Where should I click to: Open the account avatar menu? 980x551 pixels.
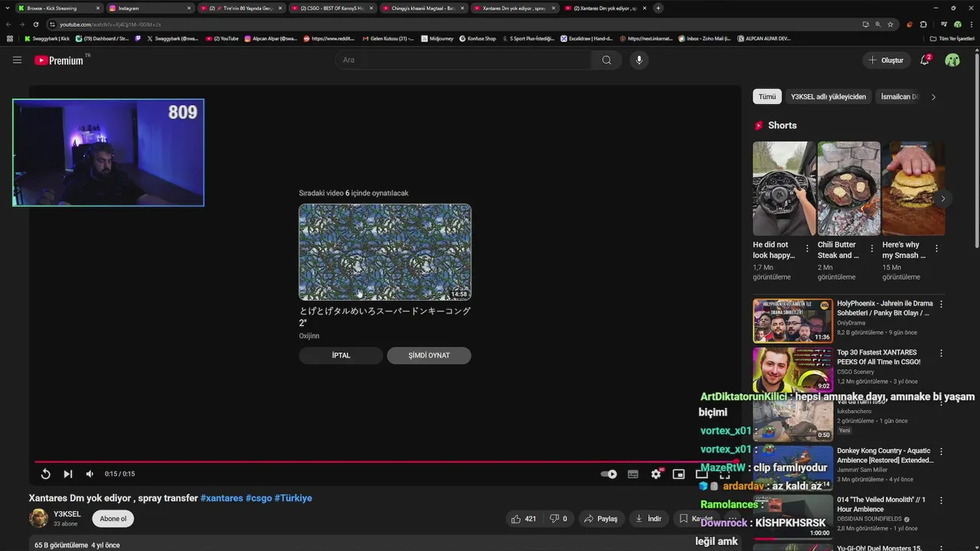click(x=952, y=60)
